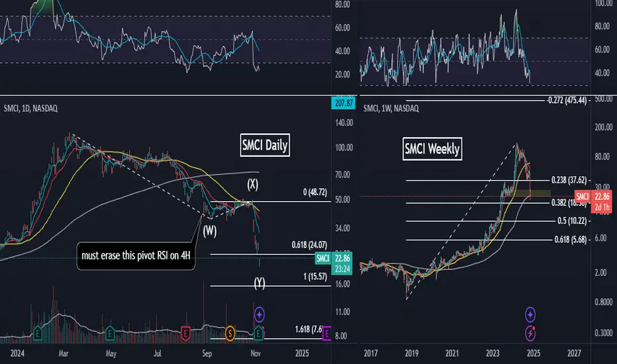Click 70.00 on the daily price axis
617x364 pixels.
pos(342,174)
